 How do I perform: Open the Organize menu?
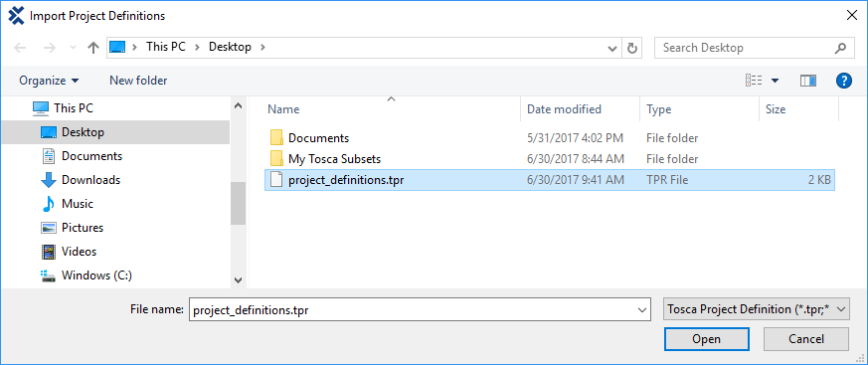[49, 81]
